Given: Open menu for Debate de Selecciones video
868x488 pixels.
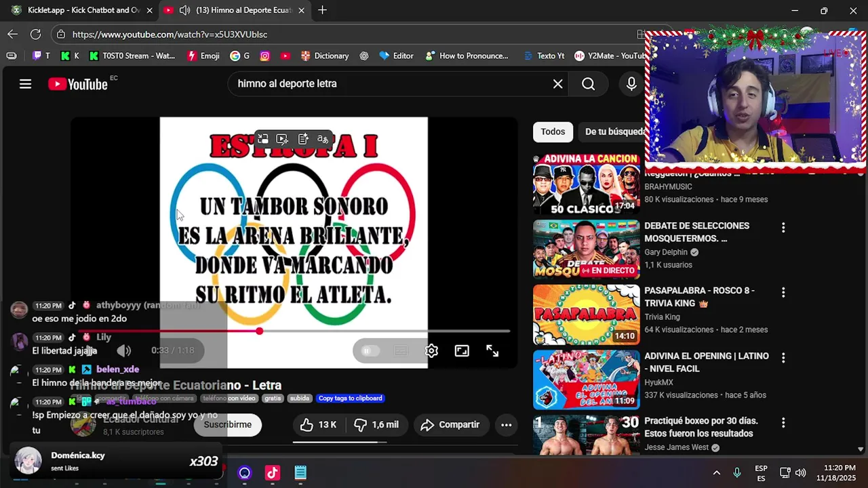Looking at the screenshot, I should click(x=783, y=228).
